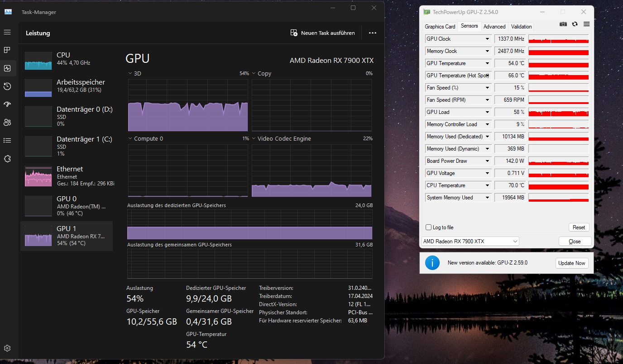Click the Leistung page heading
Image resolution: width=623 pixels, height=364 pixels.
click(x=38, y=33)
